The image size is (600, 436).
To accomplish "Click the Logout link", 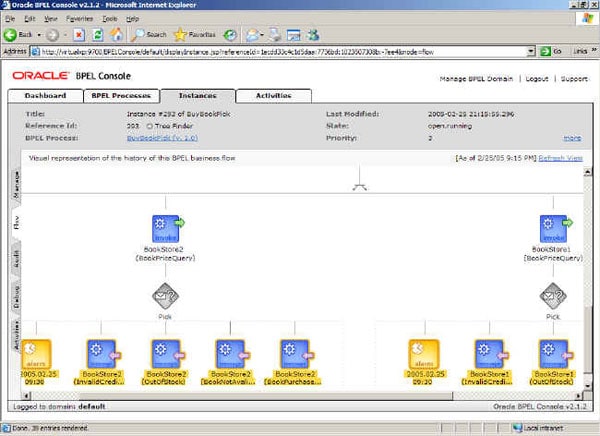I will point(537,78).
